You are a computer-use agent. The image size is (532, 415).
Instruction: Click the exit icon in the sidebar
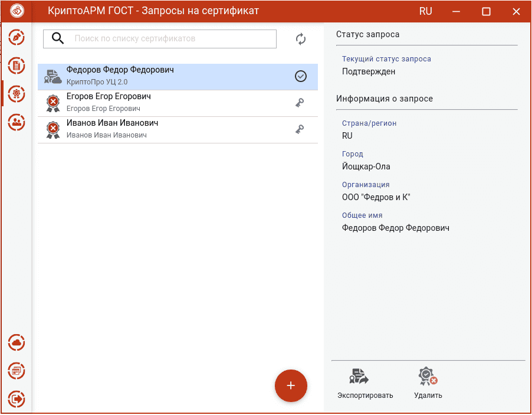17,399
